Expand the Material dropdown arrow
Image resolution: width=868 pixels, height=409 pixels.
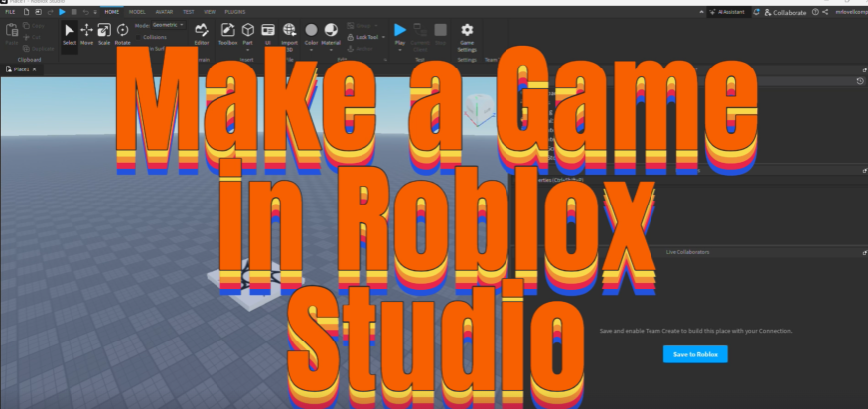coord(331,50)
